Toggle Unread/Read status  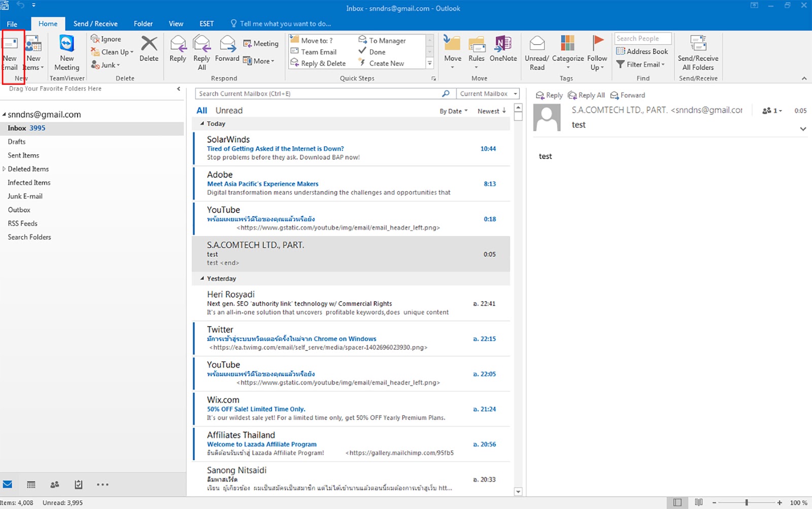tap(537, 53)
